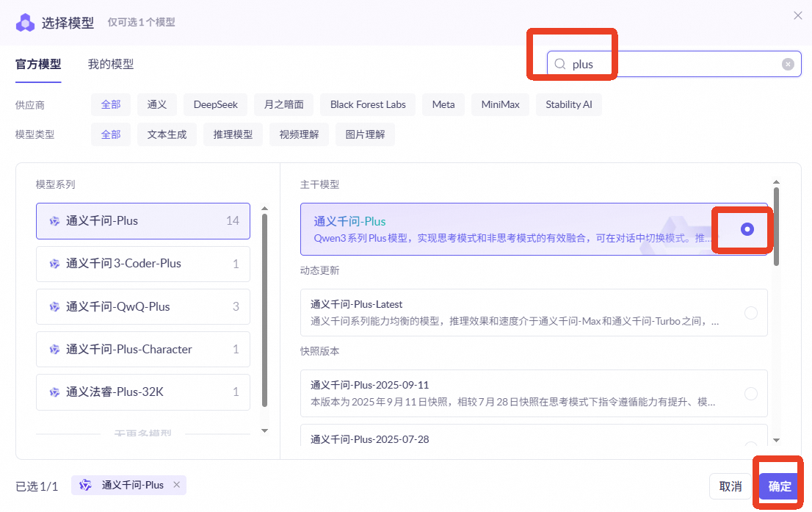The image size is (812, 512).
Task: Click the icon beside 通义法睿-Plus-32K
Action: tap(54, 392)
